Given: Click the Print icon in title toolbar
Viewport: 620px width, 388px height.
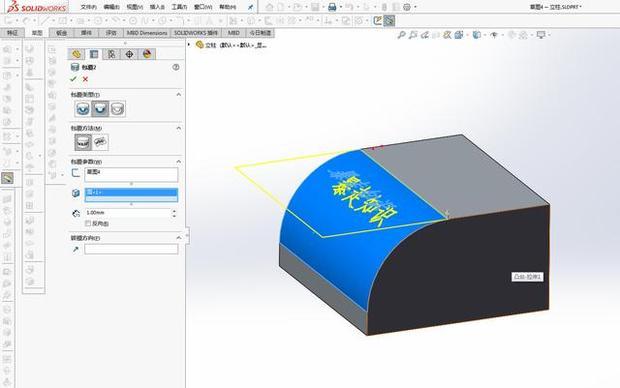Looking at the screenshot, I should pyautogui.click(x=332, y=7).
